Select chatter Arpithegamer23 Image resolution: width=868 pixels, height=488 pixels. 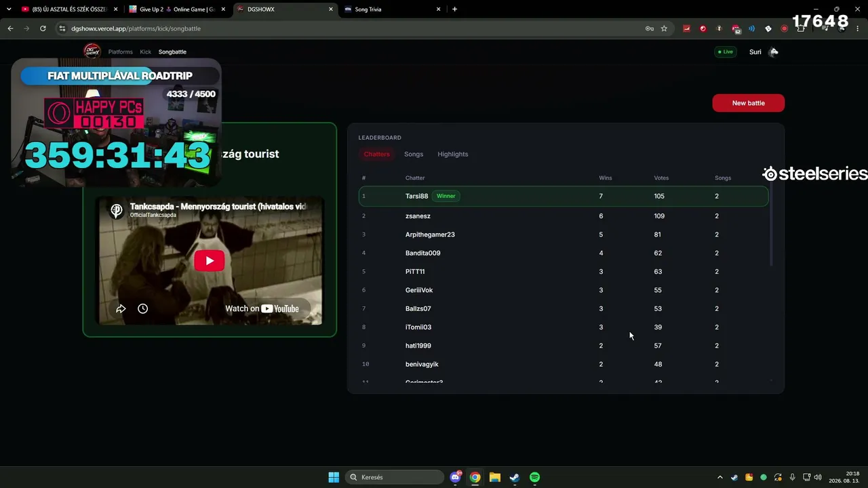tap(430, 235)
